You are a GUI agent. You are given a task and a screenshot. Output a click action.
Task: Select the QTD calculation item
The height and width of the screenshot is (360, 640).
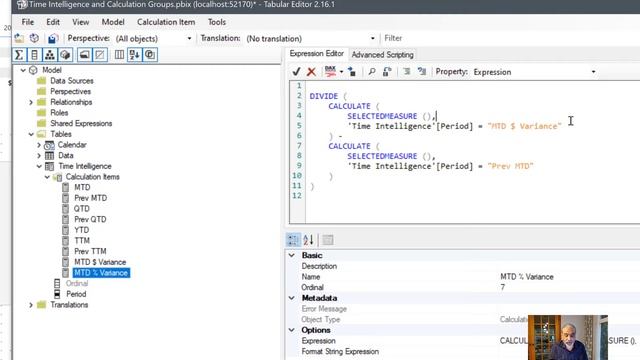(82, 209)
